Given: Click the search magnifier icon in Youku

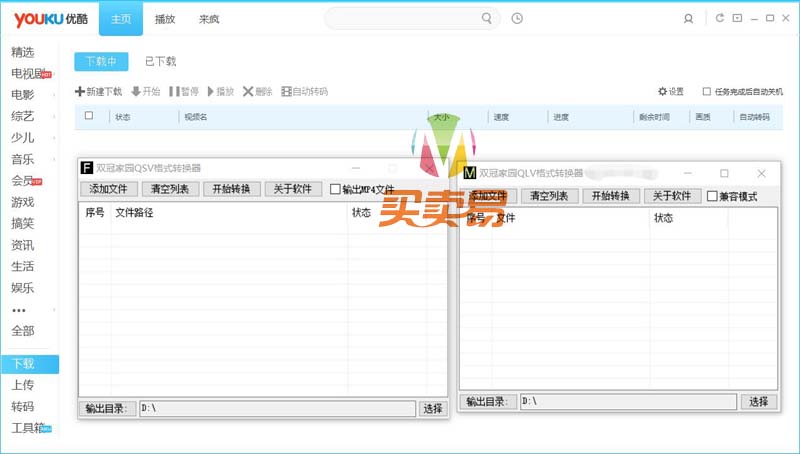Looking at the screenshot, I should (487, 18).
